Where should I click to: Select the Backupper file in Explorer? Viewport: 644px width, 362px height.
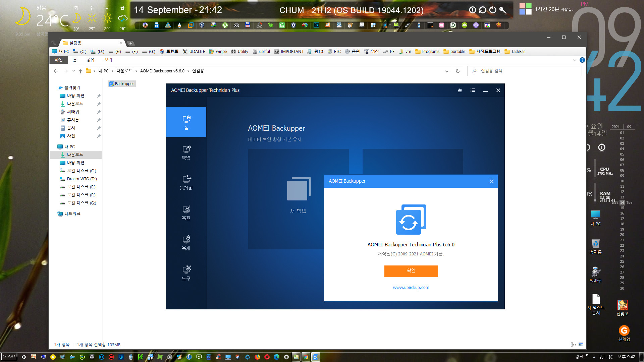click(121, 84)
